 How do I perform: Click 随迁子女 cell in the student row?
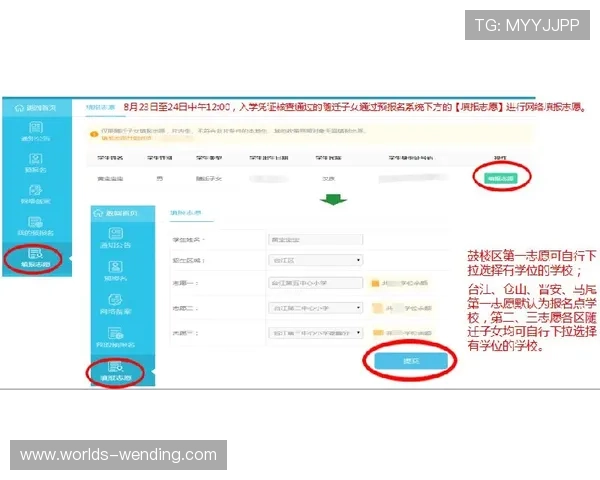pos(209,178)
